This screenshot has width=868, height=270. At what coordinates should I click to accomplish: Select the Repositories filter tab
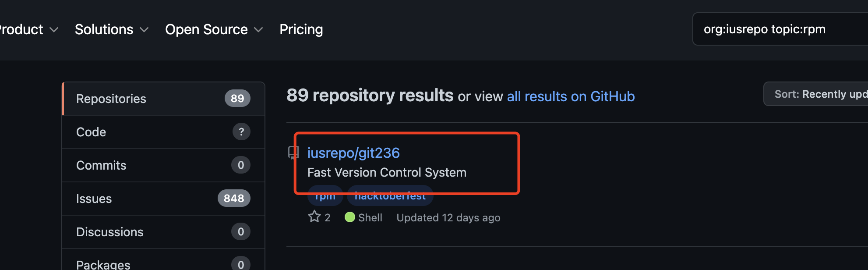click(163, 99)
